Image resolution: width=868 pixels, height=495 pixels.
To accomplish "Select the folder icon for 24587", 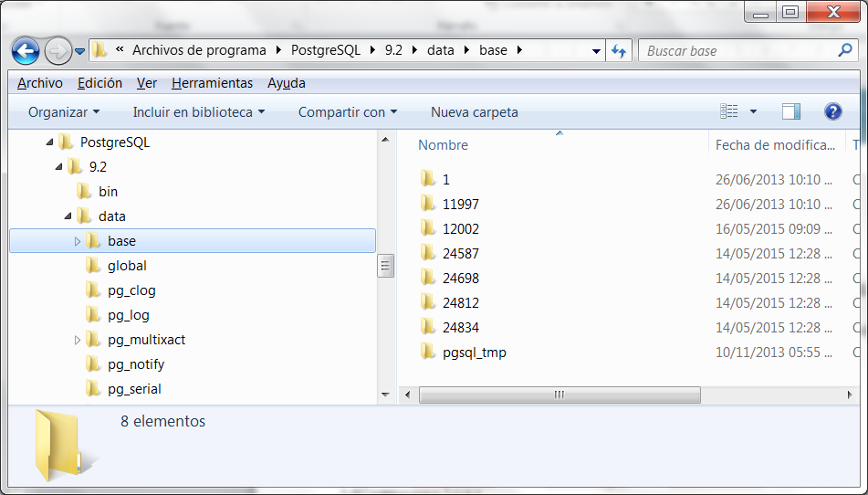I will (429, 253).
